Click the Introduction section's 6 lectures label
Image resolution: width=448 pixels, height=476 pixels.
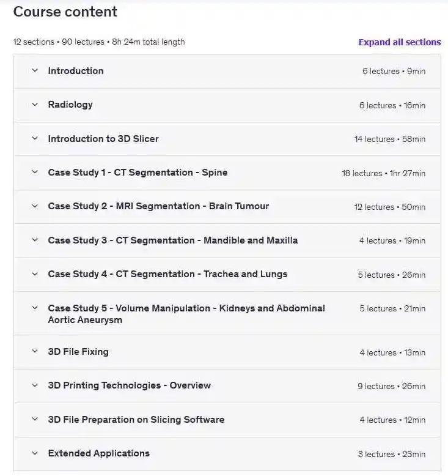pos(381,72)
